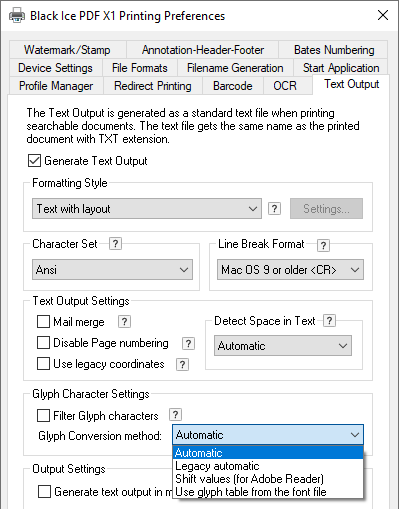
Task: Switch to Start Application tab
Action: (x=341, y=68)
